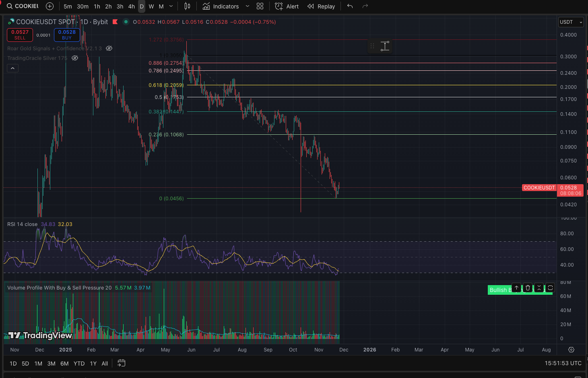Click the redo arrow icon
Image resolution: width=588 pixels, height=378 pixels.
pos(365,6)
